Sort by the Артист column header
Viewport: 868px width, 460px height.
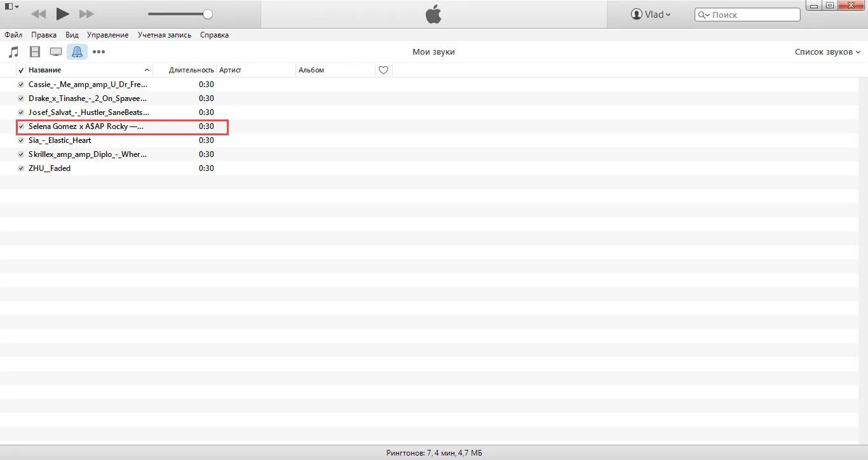pos(257,70)
